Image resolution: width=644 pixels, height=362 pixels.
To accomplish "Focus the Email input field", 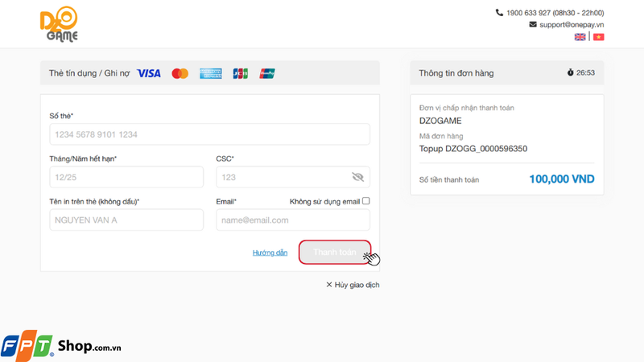I will pos(293,220).
